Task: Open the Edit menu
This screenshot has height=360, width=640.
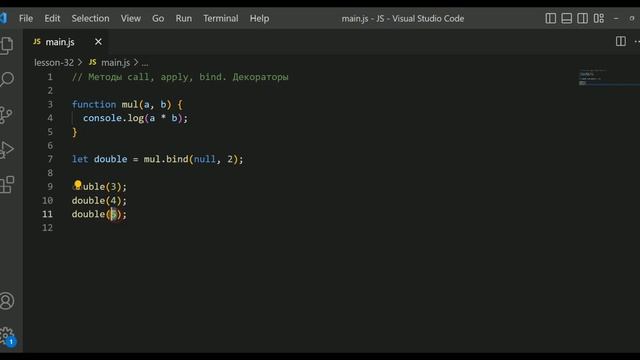Action: point(52,18)
